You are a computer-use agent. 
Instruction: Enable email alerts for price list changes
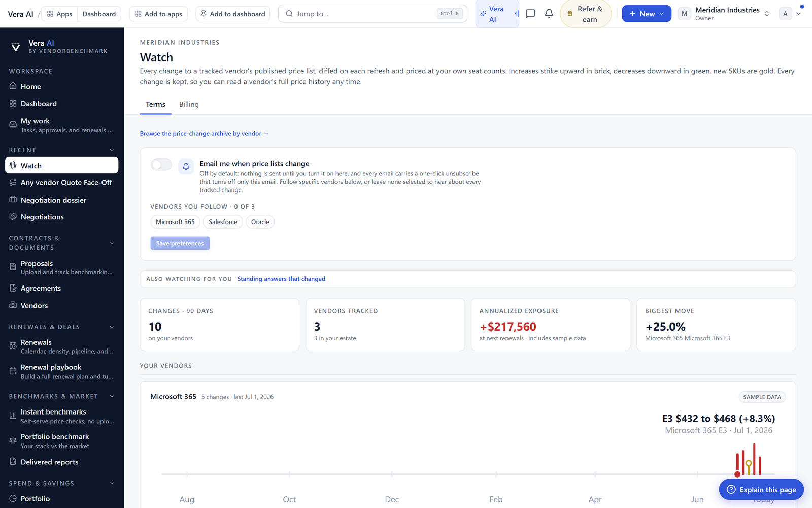[161, 165]
